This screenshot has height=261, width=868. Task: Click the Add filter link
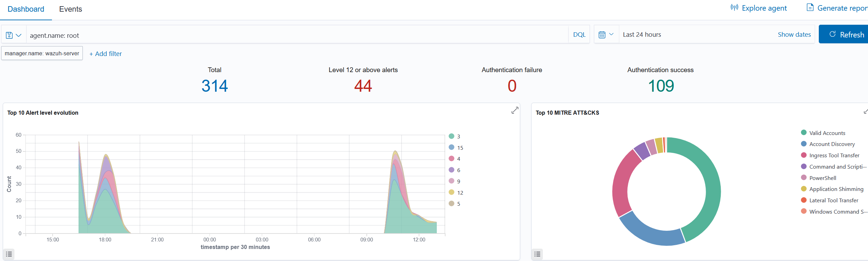(106, 54)
